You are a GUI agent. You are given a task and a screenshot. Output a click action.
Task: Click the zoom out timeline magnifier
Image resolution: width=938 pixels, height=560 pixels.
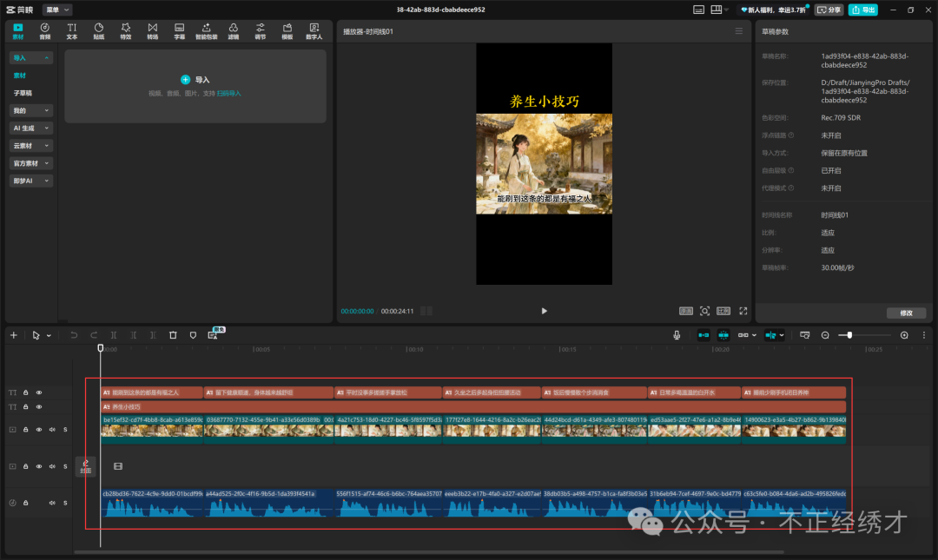825,335
